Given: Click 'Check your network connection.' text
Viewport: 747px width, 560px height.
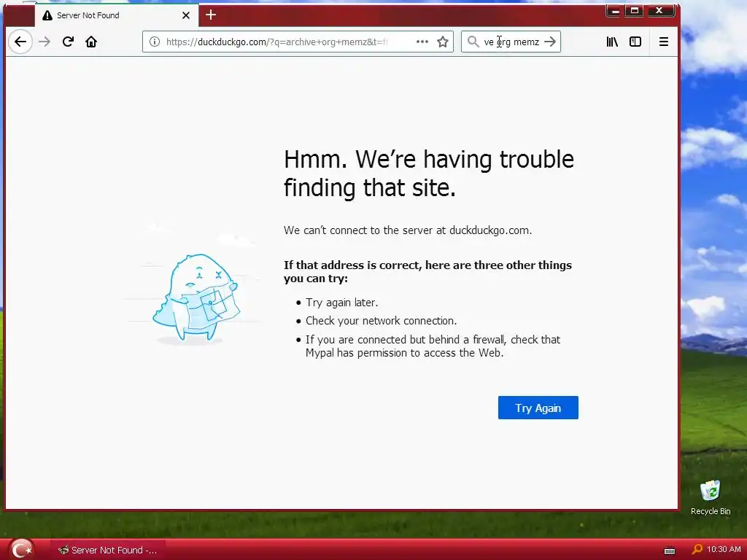Looking at the screenshot, I should coord(381,321).
